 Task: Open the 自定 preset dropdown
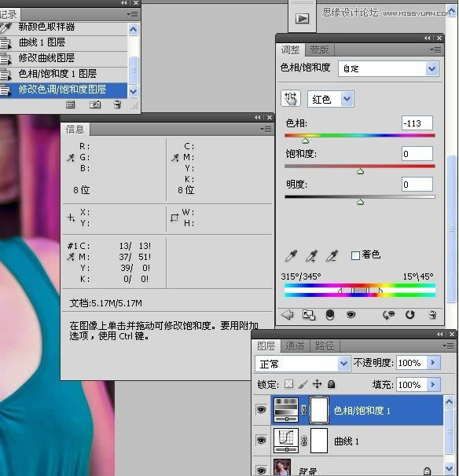pos(388,68)
